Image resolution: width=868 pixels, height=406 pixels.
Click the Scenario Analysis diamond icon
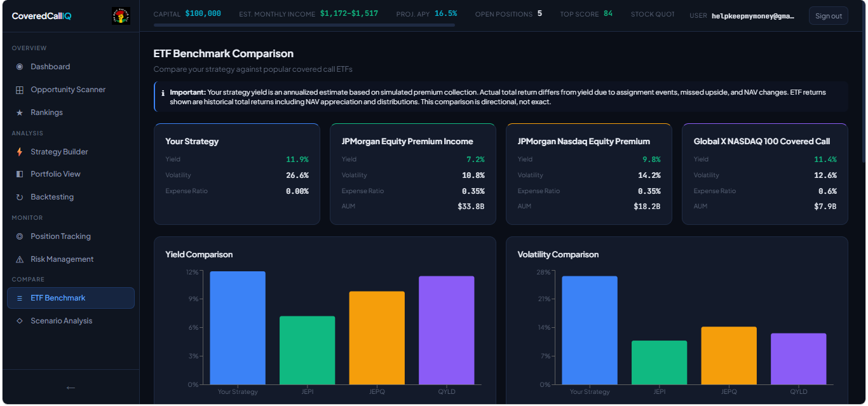click(x=20, y=321)
